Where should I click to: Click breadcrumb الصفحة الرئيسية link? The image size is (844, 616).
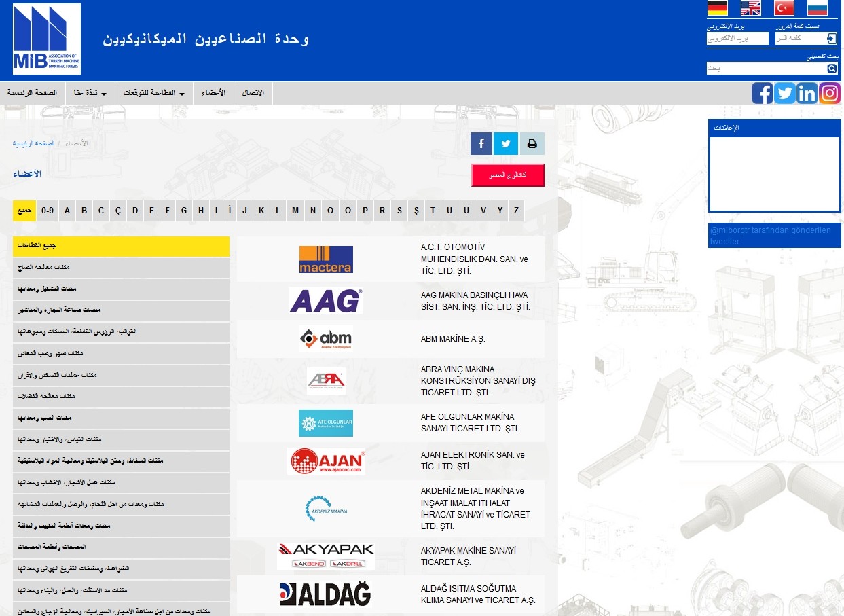click(33, 144)
